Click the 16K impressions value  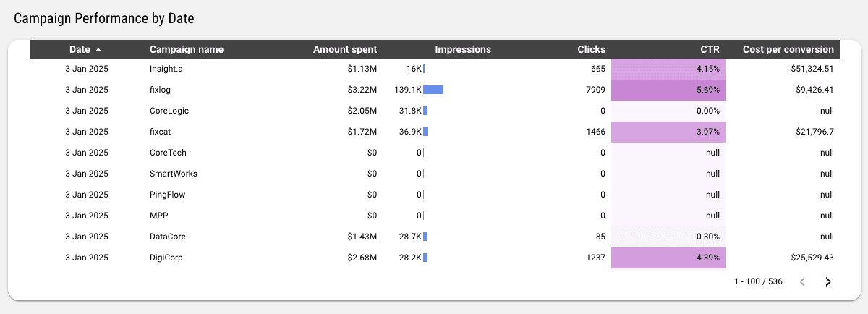tap(414, 69)
